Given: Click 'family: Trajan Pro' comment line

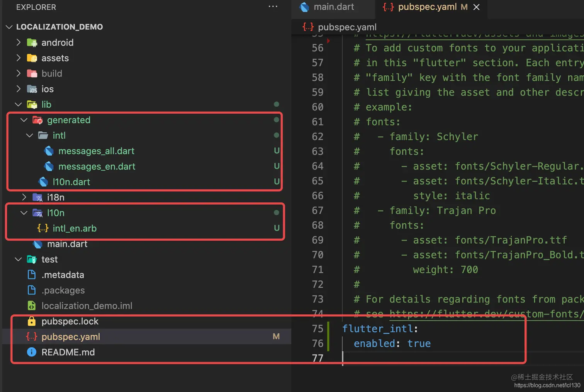Looking at the screenshot, I should [x=443, y=210].
